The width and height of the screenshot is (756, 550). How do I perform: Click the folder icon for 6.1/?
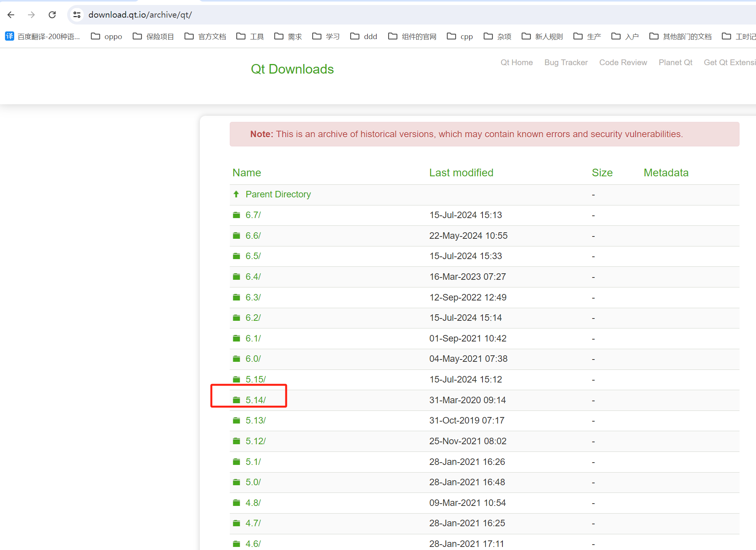click(x=236, y=338)
